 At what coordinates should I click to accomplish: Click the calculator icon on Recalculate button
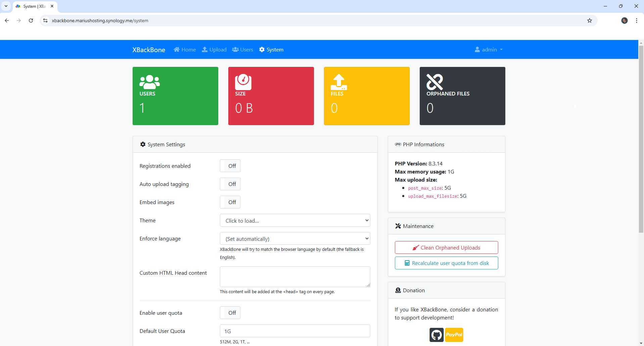tap(407, 263)
